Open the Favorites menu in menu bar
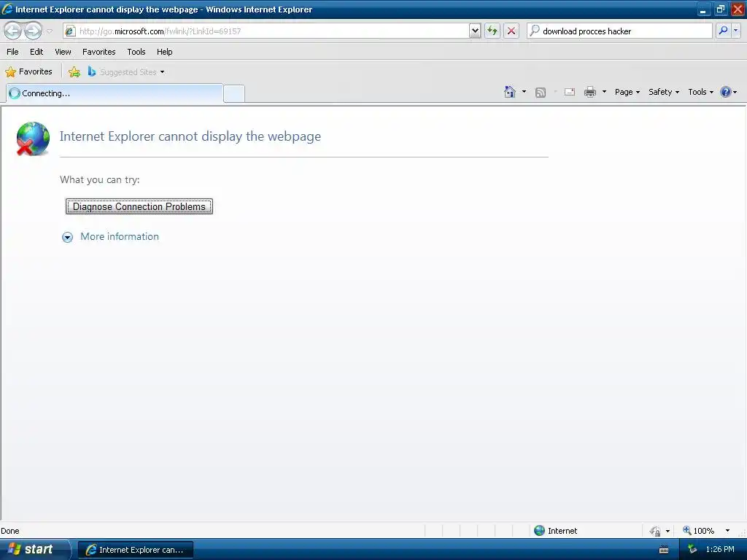This screenshot has width=747, height=560. click(x=98, y=52)
